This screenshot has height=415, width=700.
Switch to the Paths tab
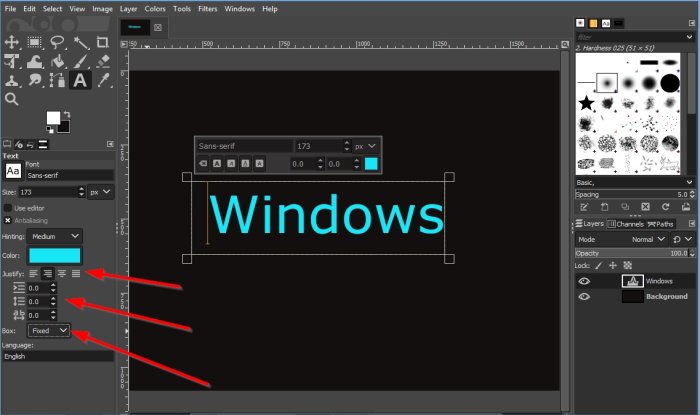(661, 224)
